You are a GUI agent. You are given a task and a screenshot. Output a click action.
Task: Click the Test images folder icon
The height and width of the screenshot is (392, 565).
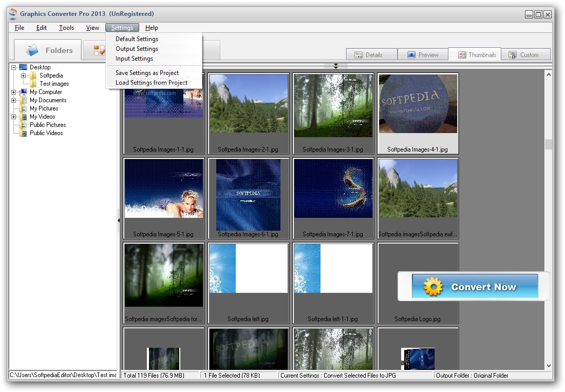[x=33, y=84]
